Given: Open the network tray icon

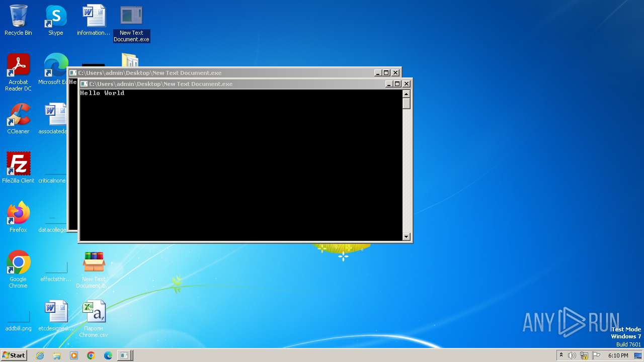Looking at the screenshot, I should (584, 355).
